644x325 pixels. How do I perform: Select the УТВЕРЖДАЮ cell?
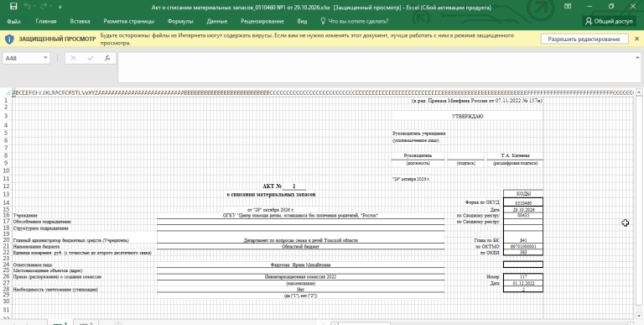(x=467, y=117)
